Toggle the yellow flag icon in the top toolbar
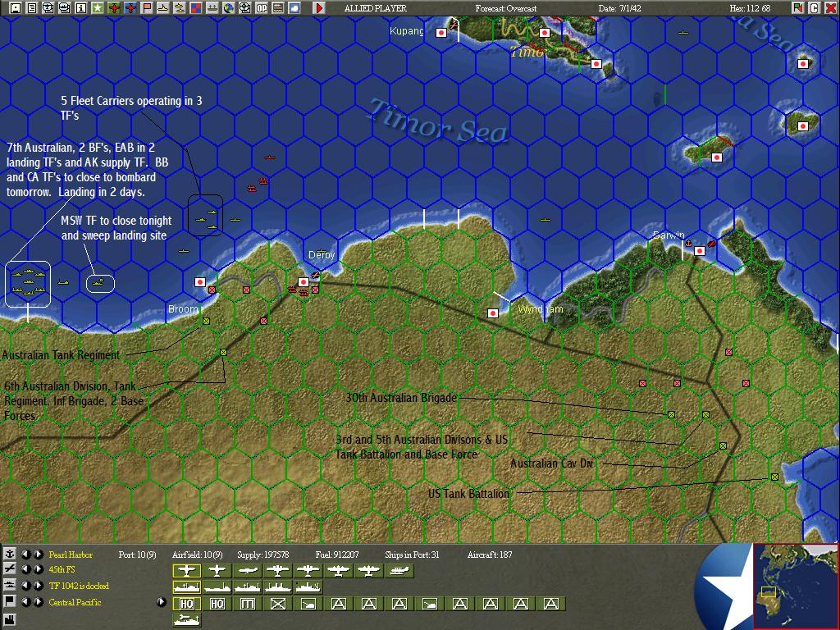Viewport: 840px width, 630px height. (x=146, y=7)
